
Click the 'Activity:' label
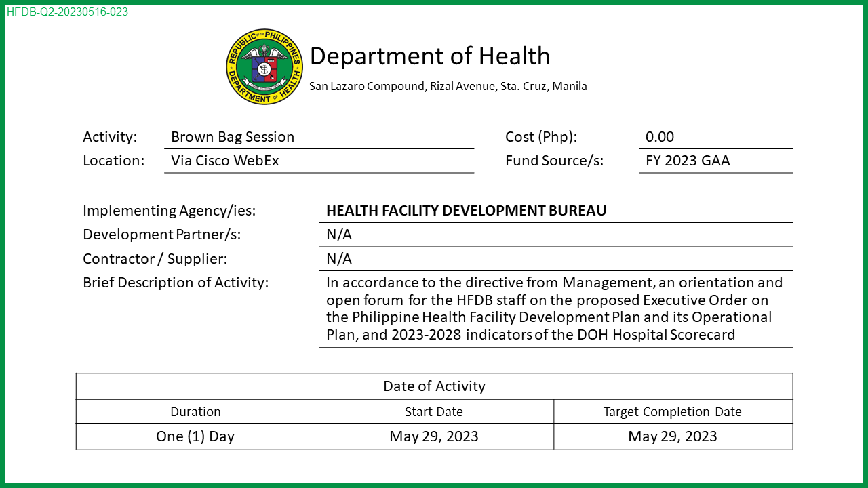(x=110, y=137)
